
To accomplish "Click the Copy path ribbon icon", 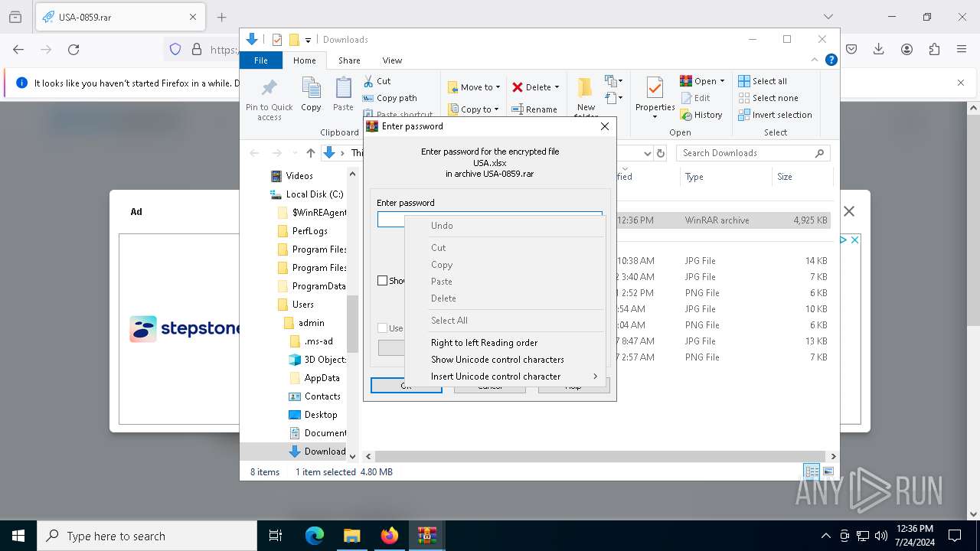I will click(x=368, y=98).
